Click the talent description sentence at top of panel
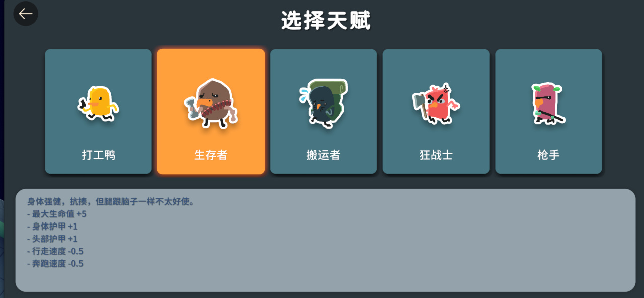 [x=111, y=202]
